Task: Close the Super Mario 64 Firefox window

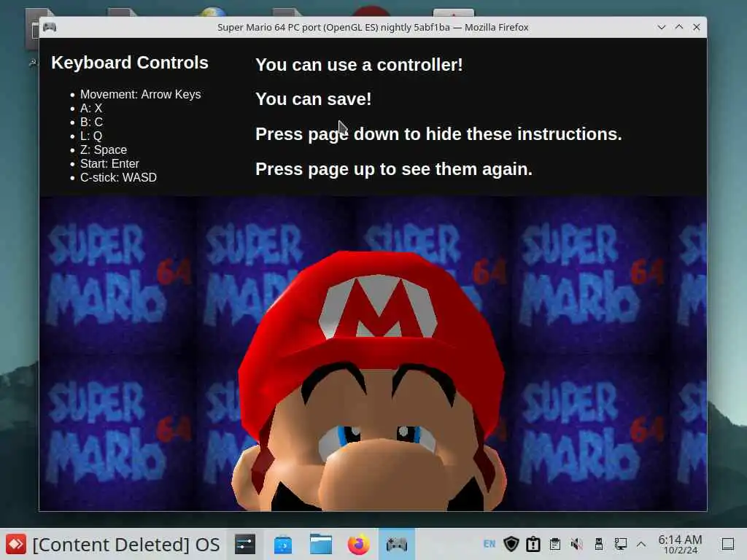Action: [697, 27]
